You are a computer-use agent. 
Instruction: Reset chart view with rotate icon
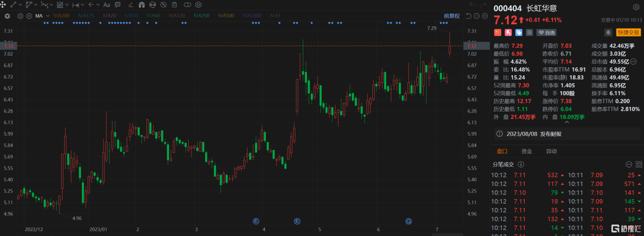468,16
